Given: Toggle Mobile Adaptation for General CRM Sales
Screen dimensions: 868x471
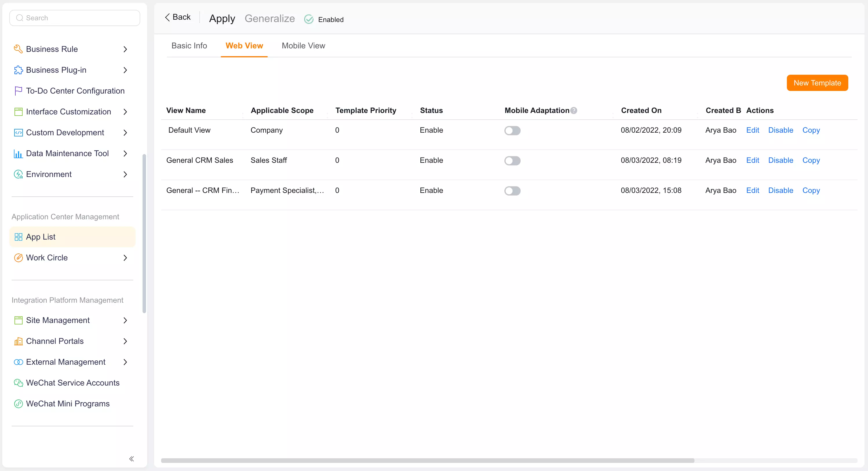Looking at the screenshot, I should coord(512,161).
